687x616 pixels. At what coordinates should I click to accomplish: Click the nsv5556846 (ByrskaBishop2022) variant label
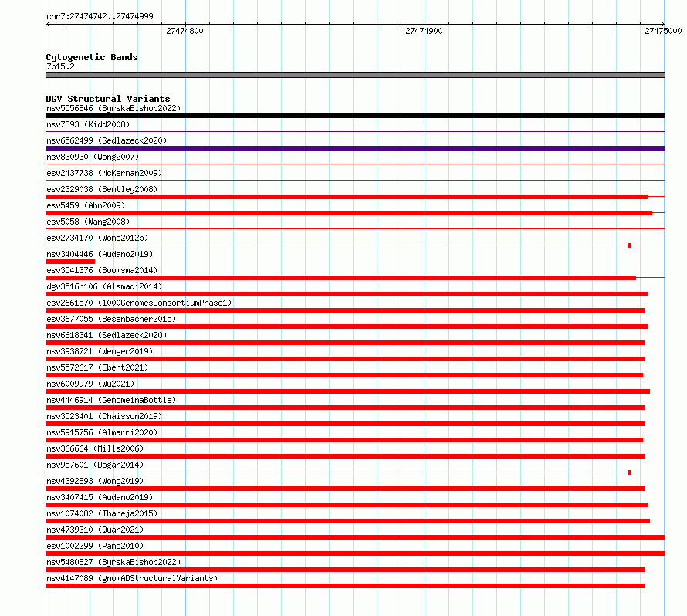[113, 108]
